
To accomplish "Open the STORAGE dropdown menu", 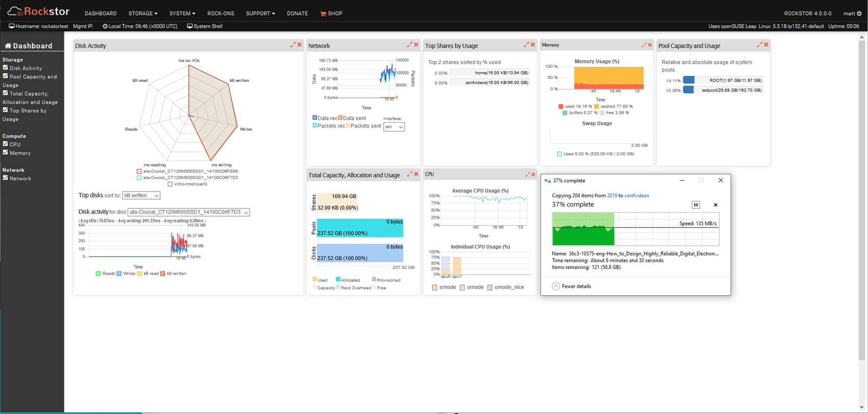I will (143, 14).
